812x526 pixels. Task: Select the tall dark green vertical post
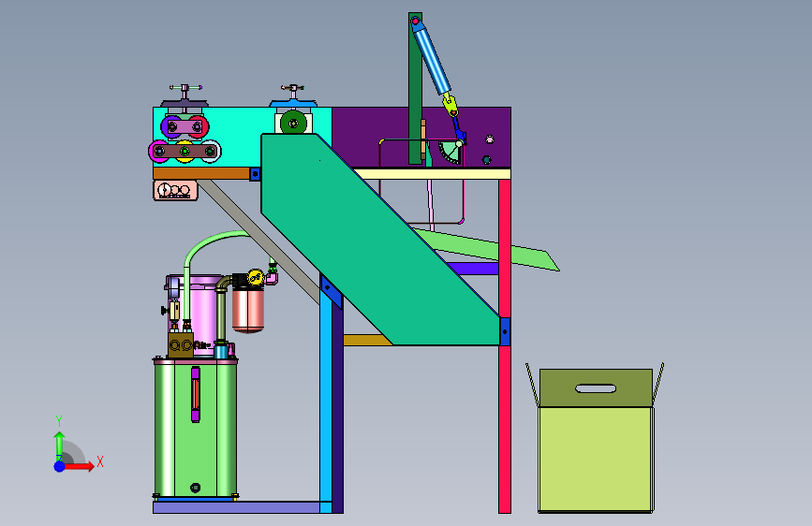[x=415, y=89]
